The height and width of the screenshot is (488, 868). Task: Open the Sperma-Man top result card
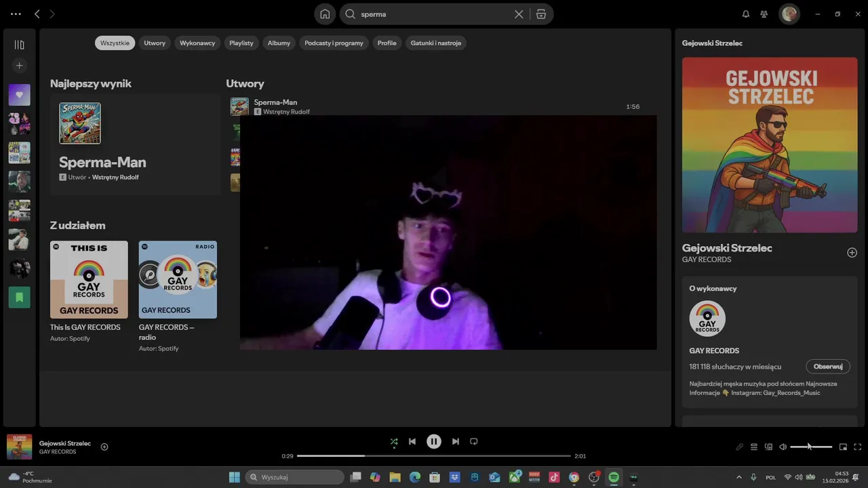135,144
